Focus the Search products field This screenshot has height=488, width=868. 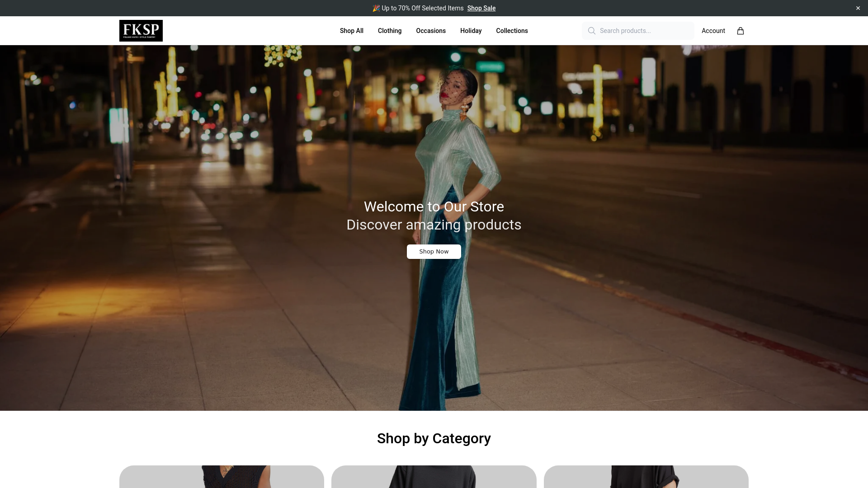[x=638, y=31]
